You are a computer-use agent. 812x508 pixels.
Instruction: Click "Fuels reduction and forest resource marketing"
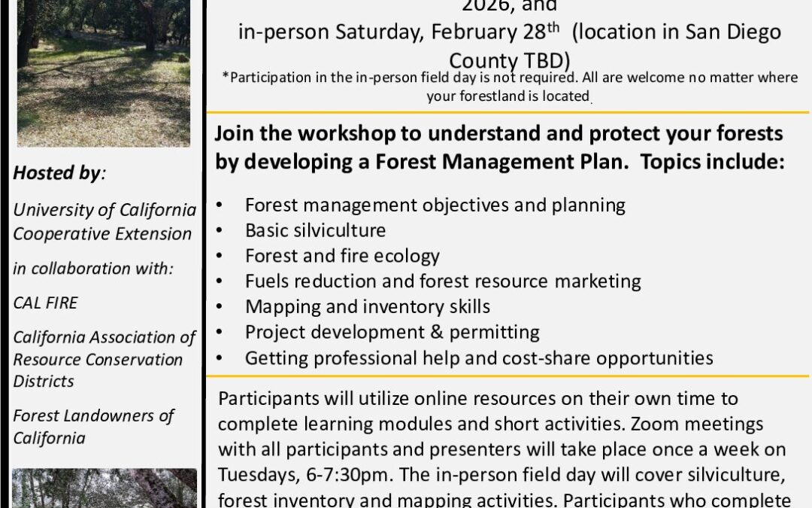443,281
